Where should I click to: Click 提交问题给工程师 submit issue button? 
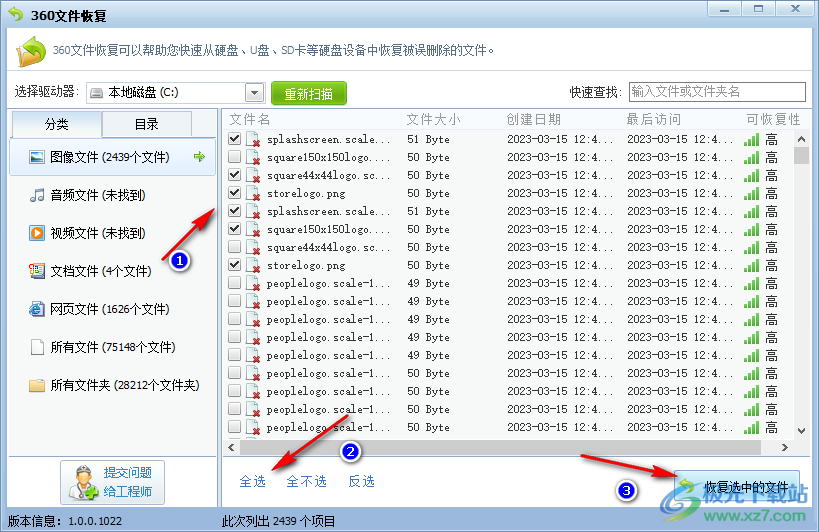click(112, 482)
